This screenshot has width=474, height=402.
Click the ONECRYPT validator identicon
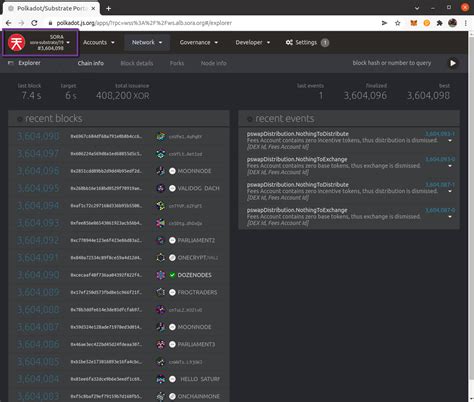161,257
